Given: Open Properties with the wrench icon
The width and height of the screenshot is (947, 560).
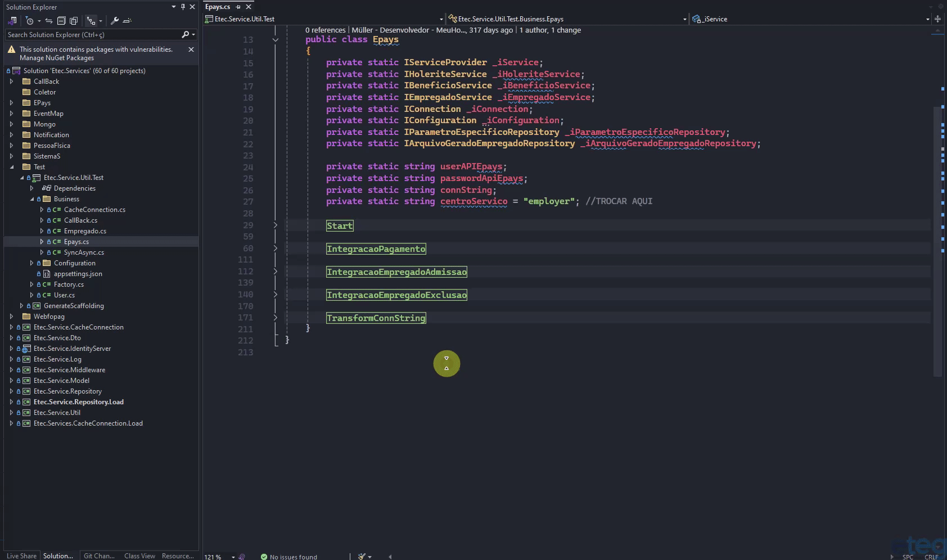Looking at the screenshot, I should click(115, 21).
